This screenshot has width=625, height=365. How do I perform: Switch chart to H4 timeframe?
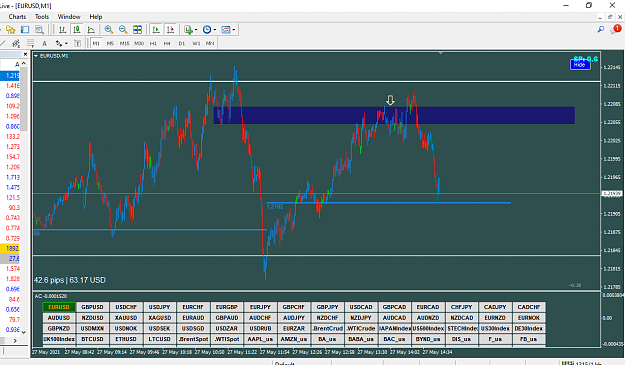pyautogui.click(x=167, y=43)
